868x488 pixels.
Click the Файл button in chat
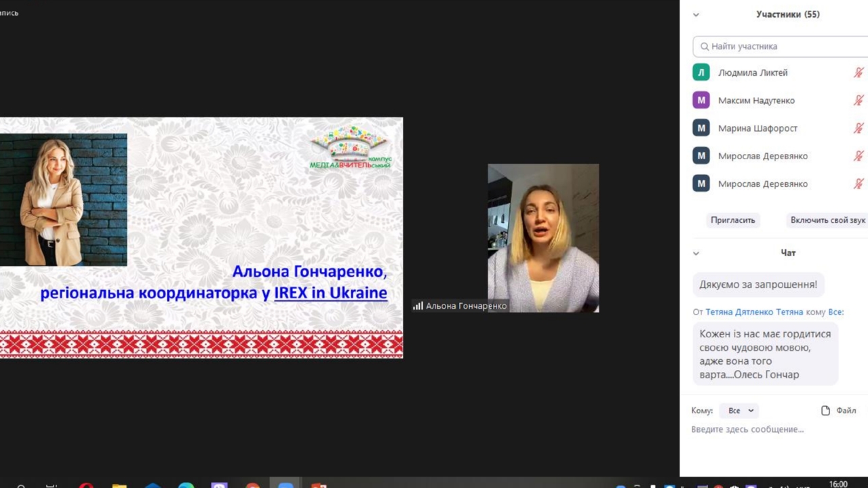[x=839, y=411]
